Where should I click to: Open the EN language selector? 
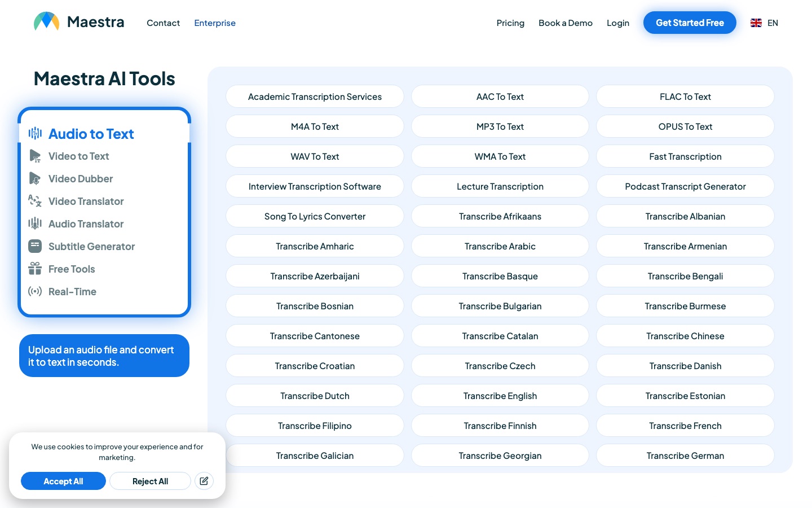pyautogui.click(x=764, y=23)
